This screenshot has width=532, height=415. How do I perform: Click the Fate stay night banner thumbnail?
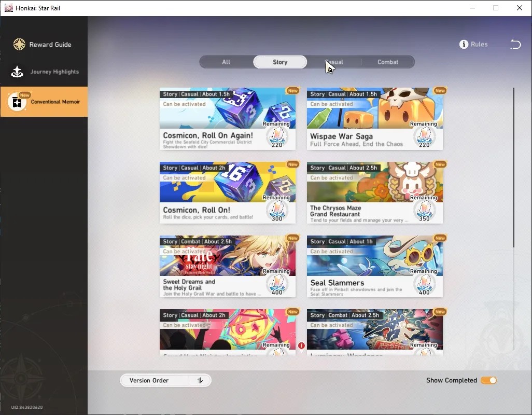coord(227,256)
